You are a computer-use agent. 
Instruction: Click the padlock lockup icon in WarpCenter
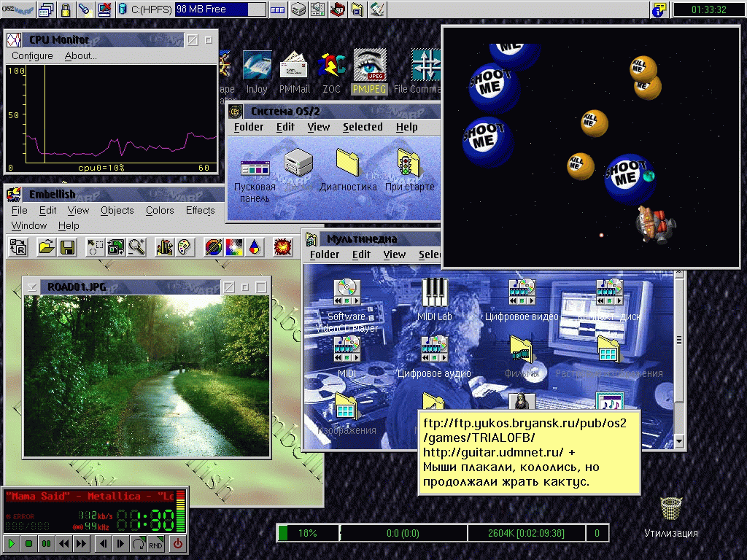[x=66, y=9]
